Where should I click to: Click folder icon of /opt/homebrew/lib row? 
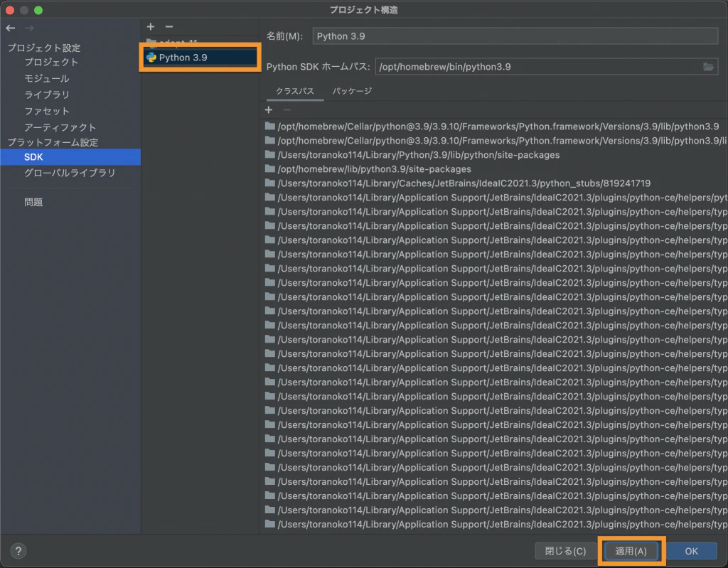coord(269,168)
